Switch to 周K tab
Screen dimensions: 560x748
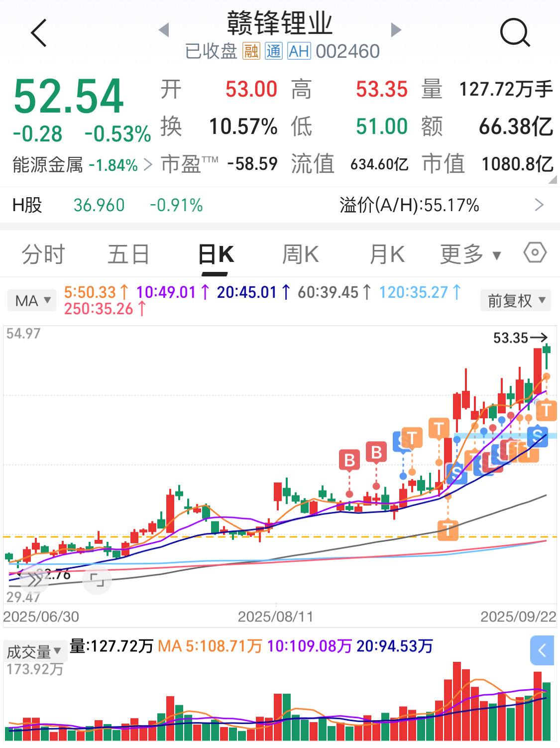pyautogui.click(x=300, y=254)
